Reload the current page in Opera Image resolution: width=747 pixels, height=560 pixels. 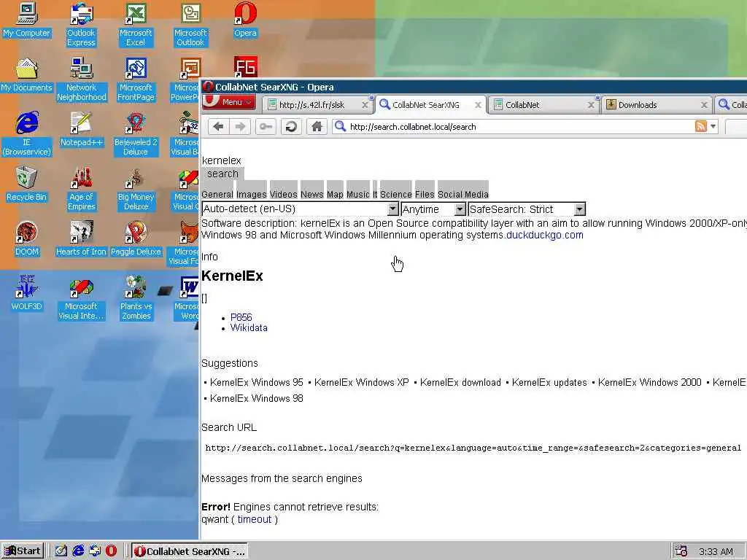tap(291, 127)
